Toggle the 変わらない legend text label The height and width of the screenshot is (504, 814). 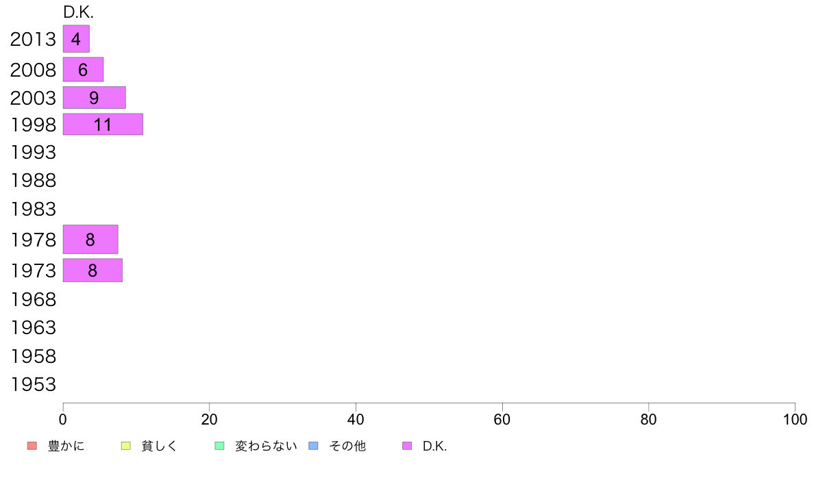click(266, 446)
